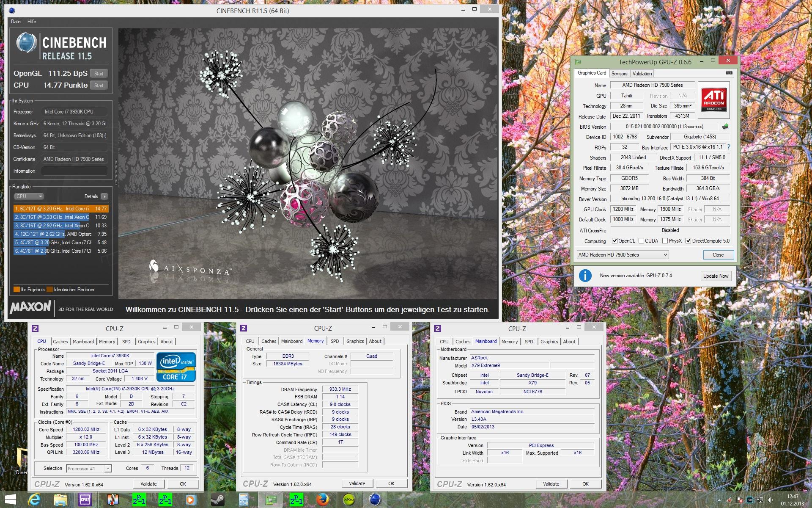Start the OpenGL benchmark test
The width and height of the screenshot is (812, 508).
point(99,73)
